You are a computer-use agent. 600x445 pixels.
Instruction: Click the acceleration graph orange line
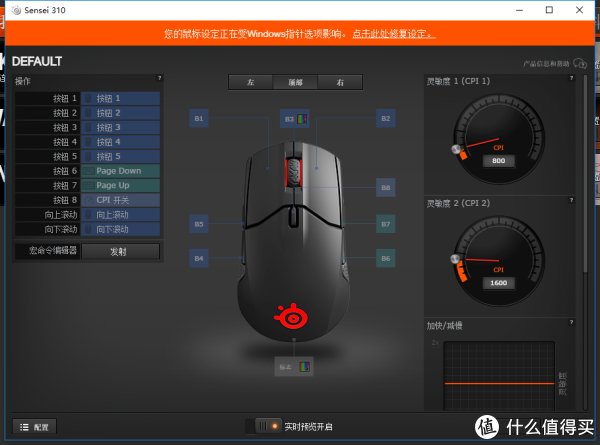[x=499, y=383]
